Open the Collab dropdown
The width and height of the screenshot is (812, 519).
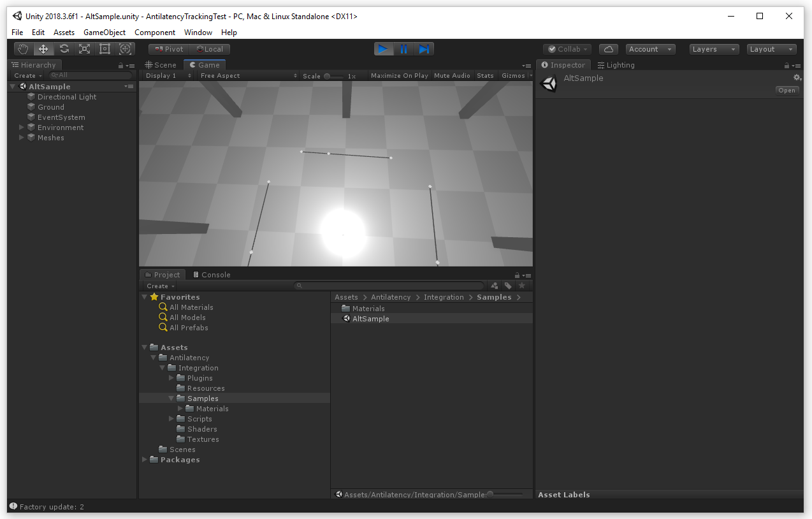tap(567, 49)
